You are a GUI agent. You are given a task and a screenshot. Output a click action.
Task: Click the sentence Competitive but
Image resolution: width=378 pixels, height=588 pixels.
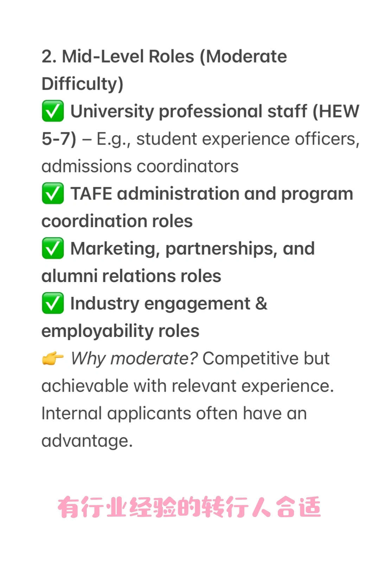pos(266,359)
